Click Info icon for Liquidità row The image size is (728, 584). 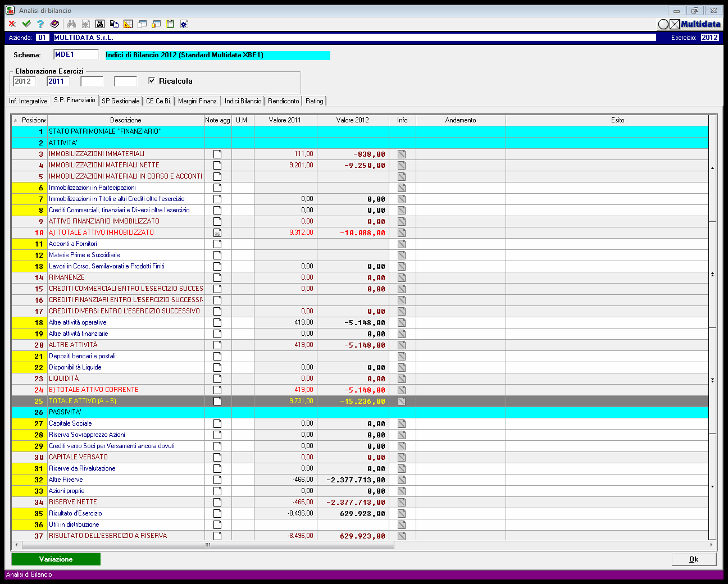tap(402, 378)
